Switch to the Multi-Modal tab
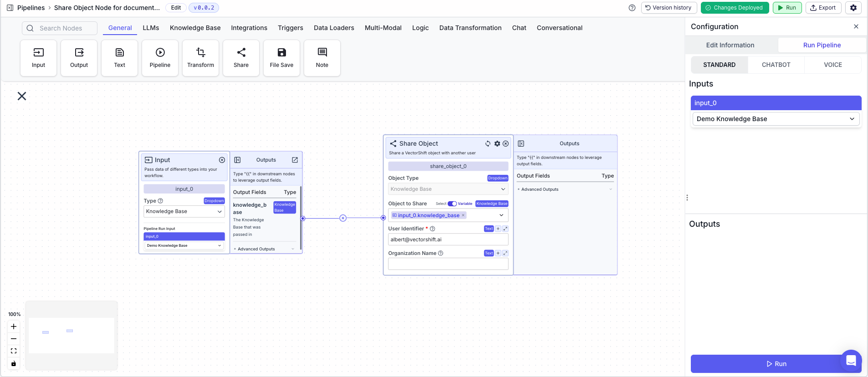Image resolution: width=868 pixels, height=377 pixels. point(383,28)
